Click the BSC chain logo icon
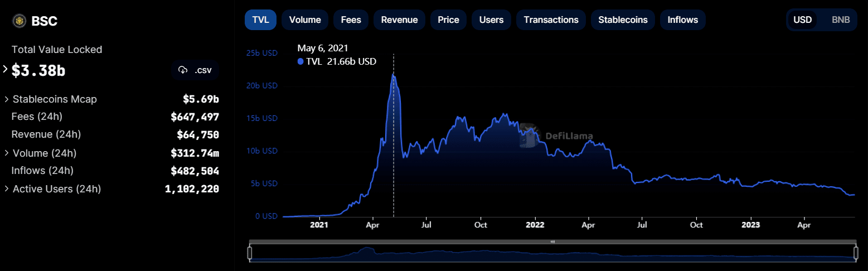Image resolution: width=868 pixels, height=271 pixels. pyautogui.click(x=20, y=21)
